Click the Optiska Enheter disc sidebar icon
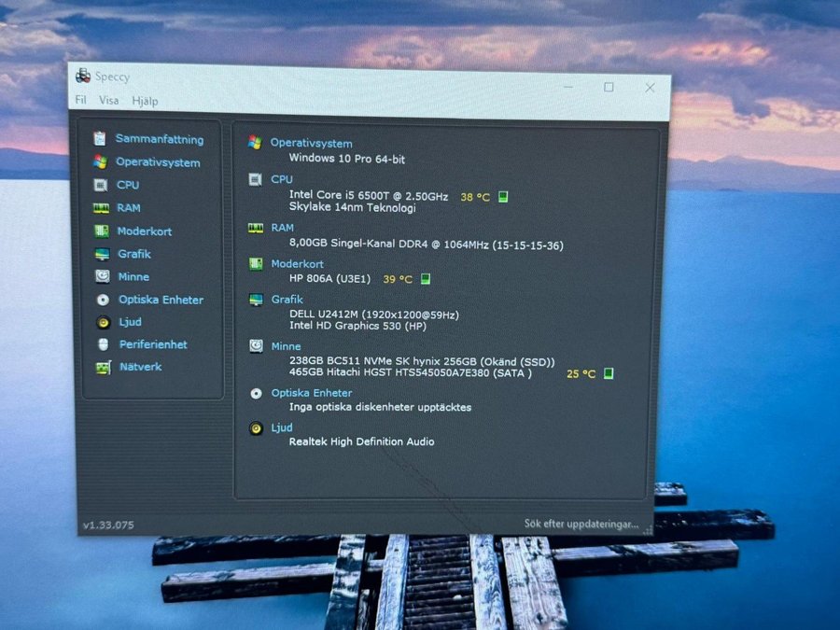840x630 pixels. 102,300
